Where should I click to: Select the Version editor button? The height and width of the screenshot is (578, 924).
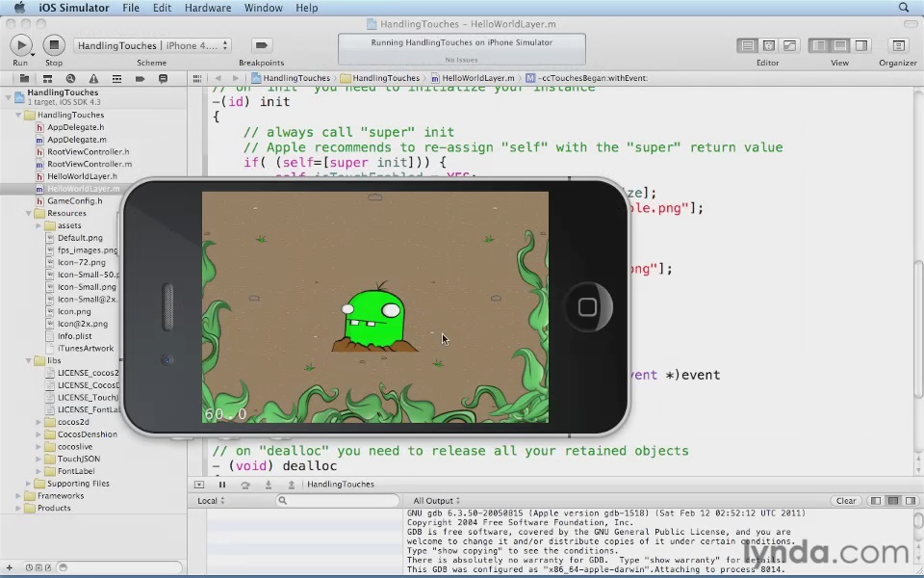[789, 45]
